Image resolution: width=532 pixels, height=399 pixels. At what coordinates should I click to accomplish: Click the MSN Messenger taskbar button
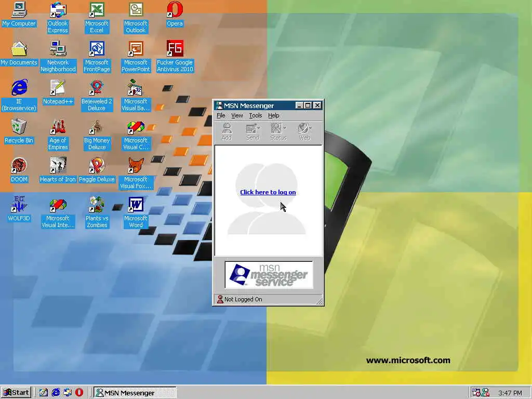(135, 393)
